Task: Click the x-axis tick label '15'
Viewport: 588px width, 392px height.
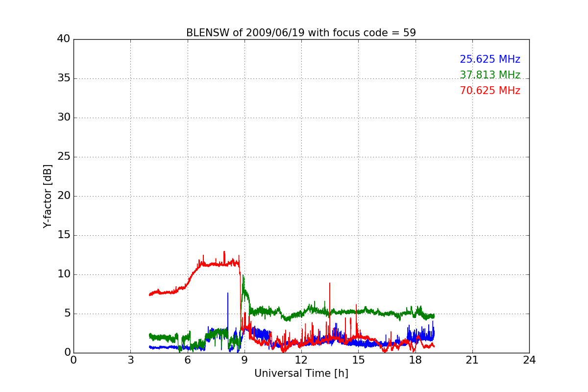Action: 358,360
